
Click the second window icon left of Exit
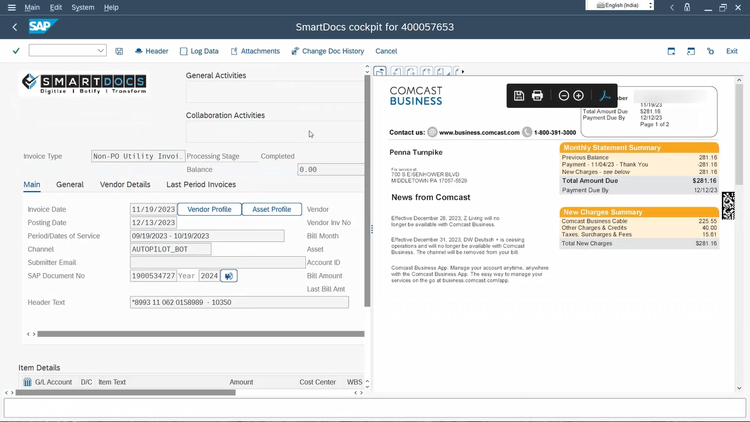coord(691,51)
